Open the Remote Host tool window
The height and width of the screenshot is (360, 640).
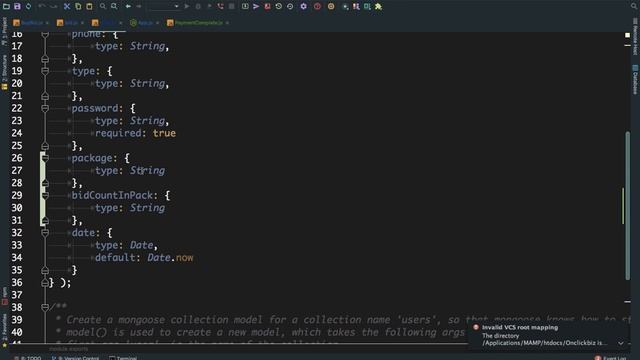coord(635,37)
